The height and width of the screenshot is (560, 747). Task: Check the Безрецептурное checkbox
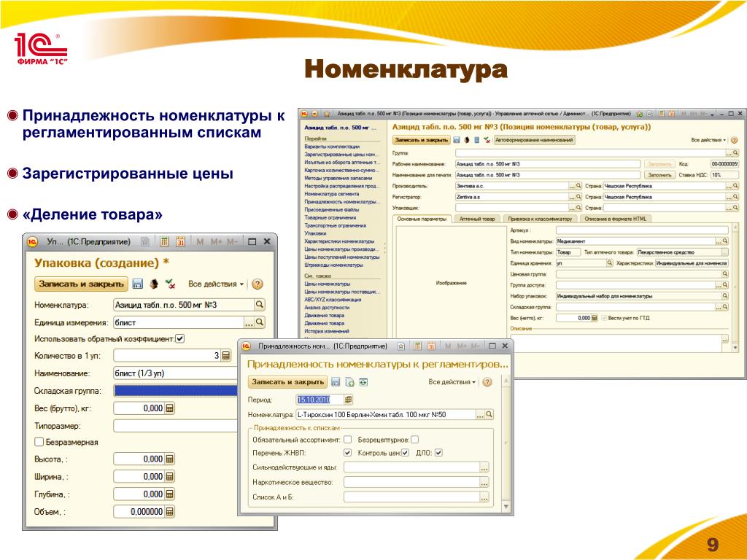pyautogui.click(x=414, y=440)
